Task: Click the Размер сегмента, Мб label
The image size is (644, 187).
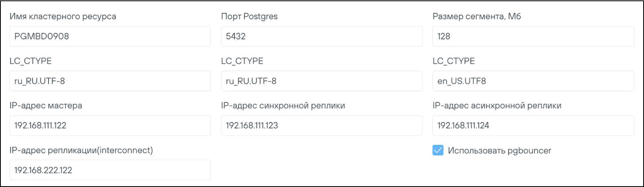Action: tap(477, 16)
